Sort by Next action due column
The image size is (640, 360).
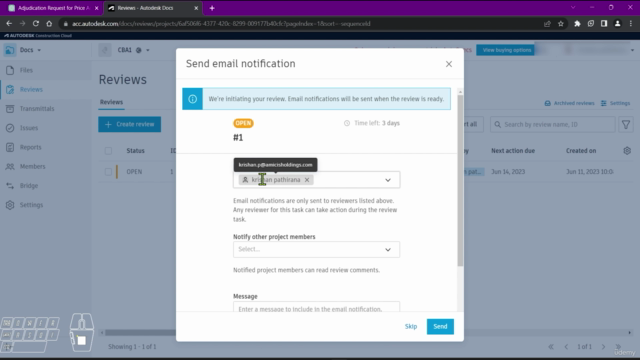pos(513,151)
